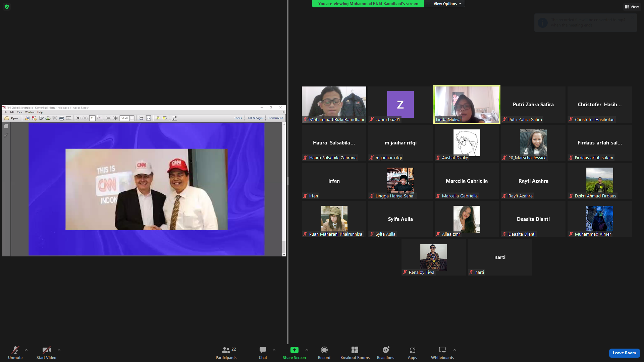This screenshot has height=362, width=644.
Task: Click the screen sharing notification banner
Action: (x=368, y=4)
